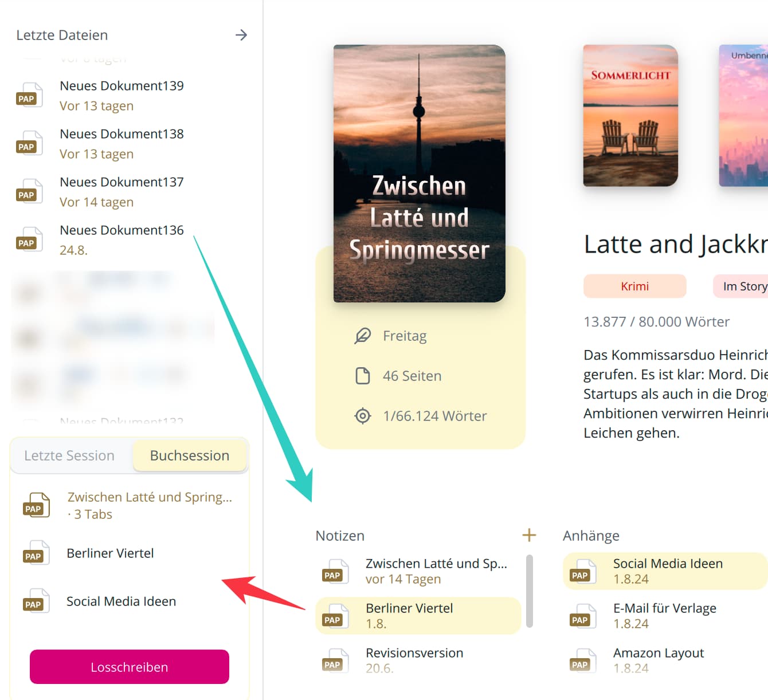The image size is (768, 700).
Task: Select the Sommerlicht book cover
Action: point(630,116)
